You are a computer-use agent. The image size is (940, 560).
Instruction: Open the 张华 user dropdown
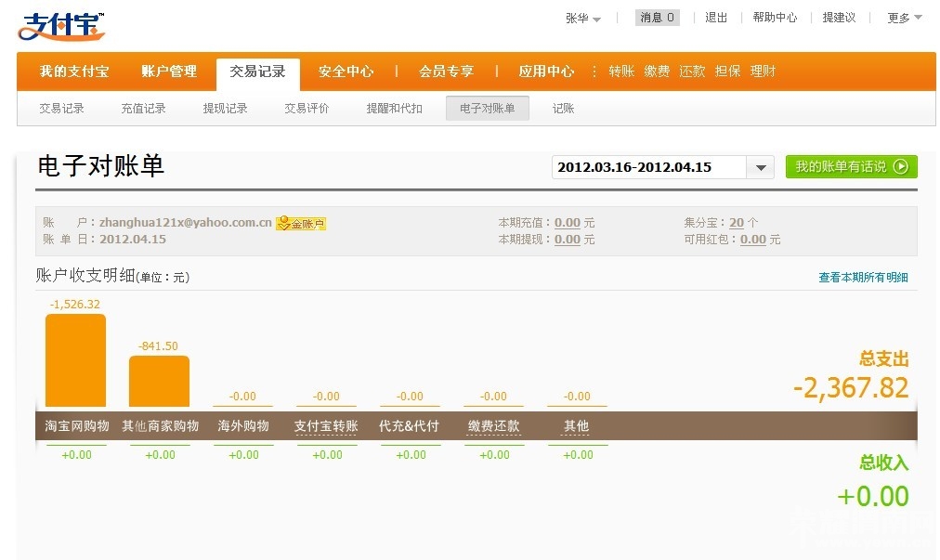[x=582, y=18]
